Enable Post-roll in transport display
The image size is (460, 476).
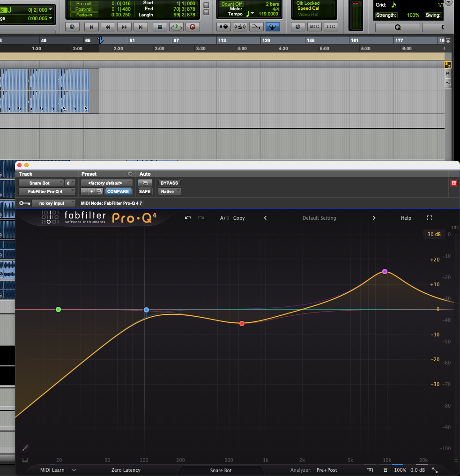click(x=84, y=9)
